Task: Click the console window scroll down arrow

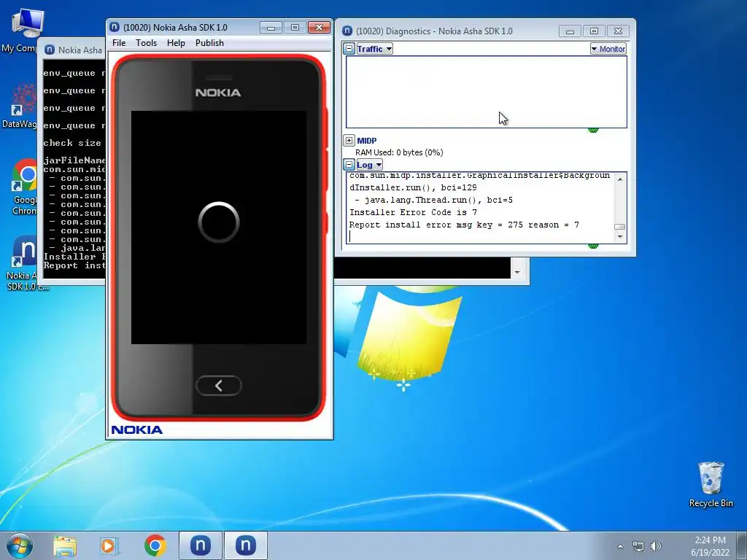Action: click(x=517, y=273)
